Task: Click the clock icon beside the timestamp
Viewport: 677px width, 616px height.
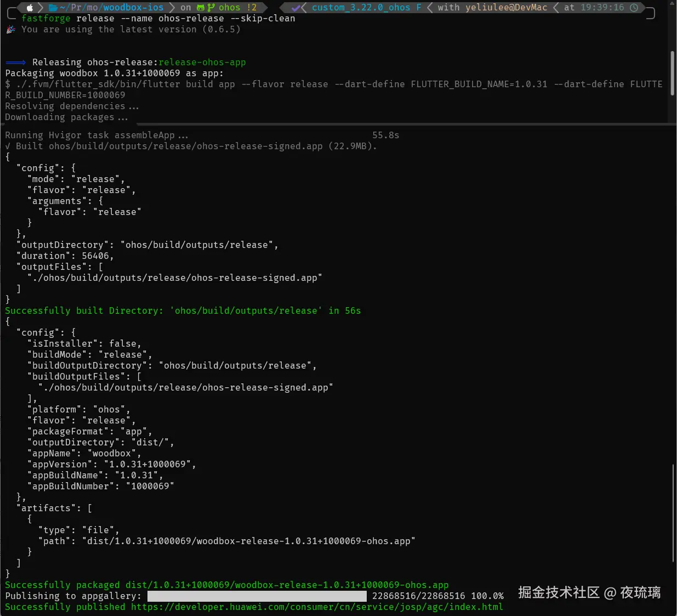Action: tap(634, 8)
